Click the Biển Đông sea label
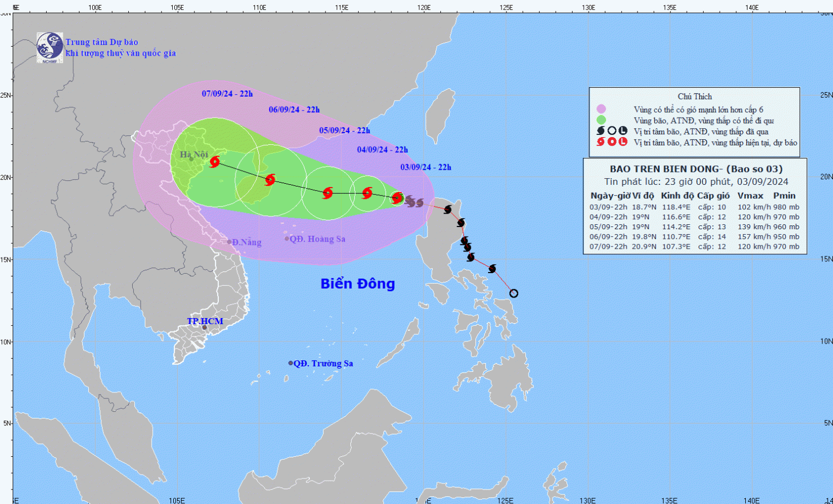 pyautogui.click(x=358, y=284)
